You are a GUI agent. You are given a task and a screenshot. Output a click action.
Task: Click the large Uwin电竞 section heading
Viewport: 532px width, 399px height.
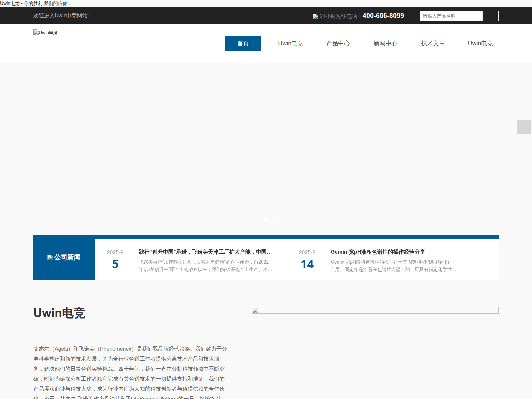coord(60,313)
